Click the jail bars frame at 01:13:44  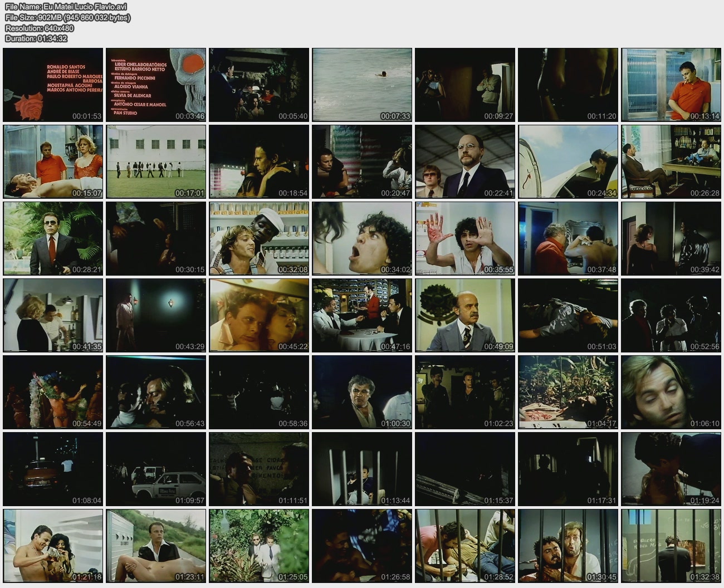pos(362,469)
